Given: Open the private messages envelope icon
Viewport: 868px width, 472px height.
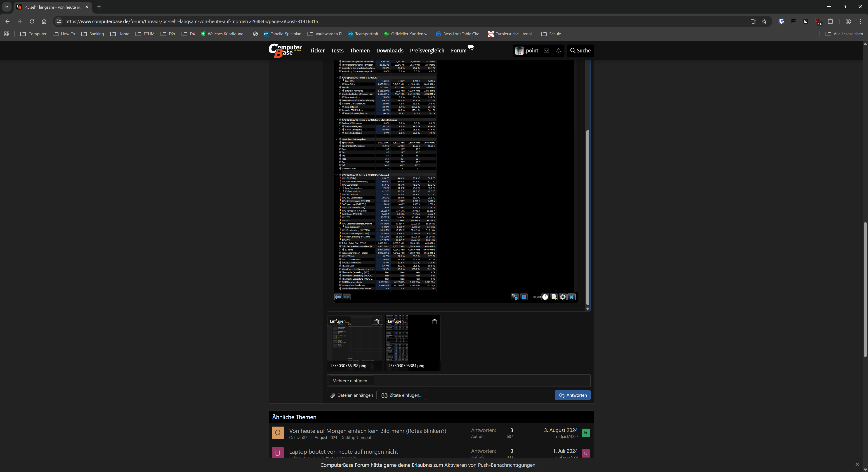Looking at the screenshot, I should [x=546, y=51].
